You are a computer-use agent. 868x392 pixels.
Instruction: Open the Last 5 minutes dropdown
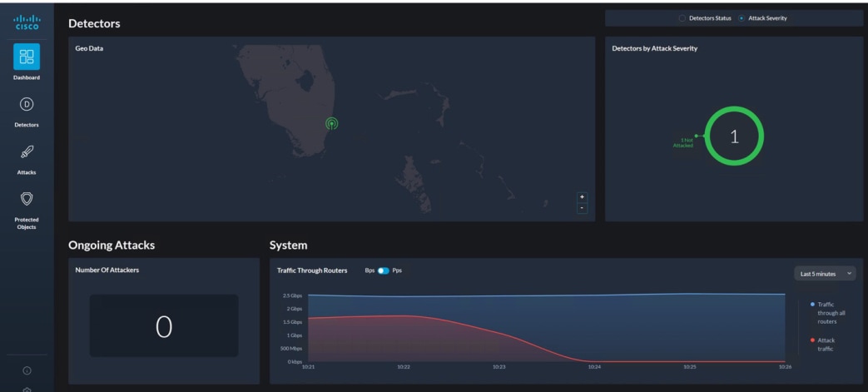pos(825,274)
